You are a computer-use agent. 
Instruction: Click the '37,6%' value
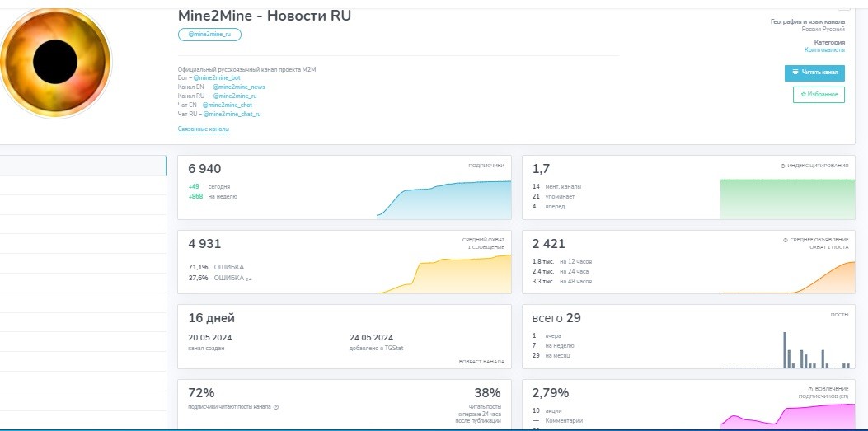(x=198, y=278)
